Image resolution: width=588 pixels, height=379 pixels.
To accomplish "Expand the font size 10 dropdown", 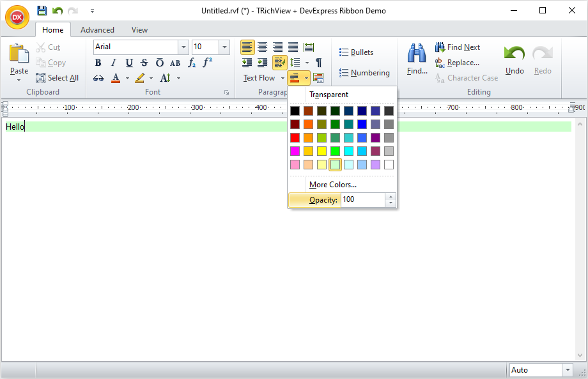I will pos(224,47).
